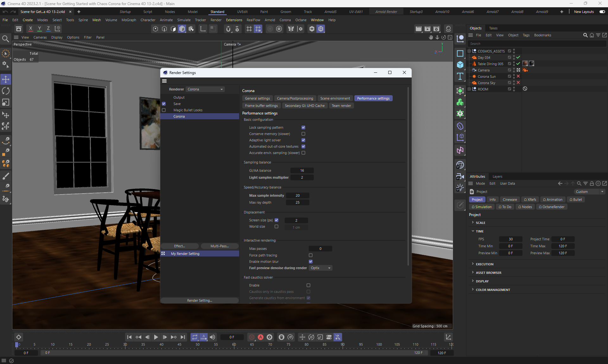This screenshot has height=364, width=608.
Task: Click the Multi-Pass... button
Action: (x=219, y=246)
